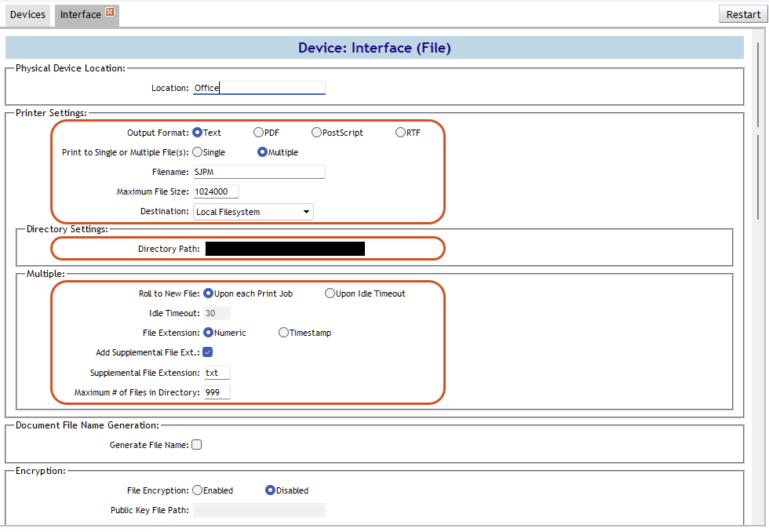Screen dimensions: 769x532
Task: Open the Destination dropdown
Action: [253, 212]
